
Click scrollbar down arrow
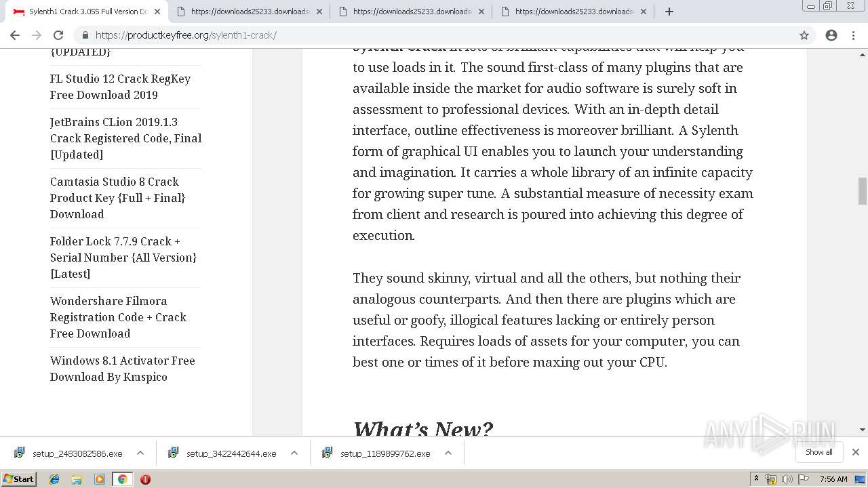[x=863, y=430]
